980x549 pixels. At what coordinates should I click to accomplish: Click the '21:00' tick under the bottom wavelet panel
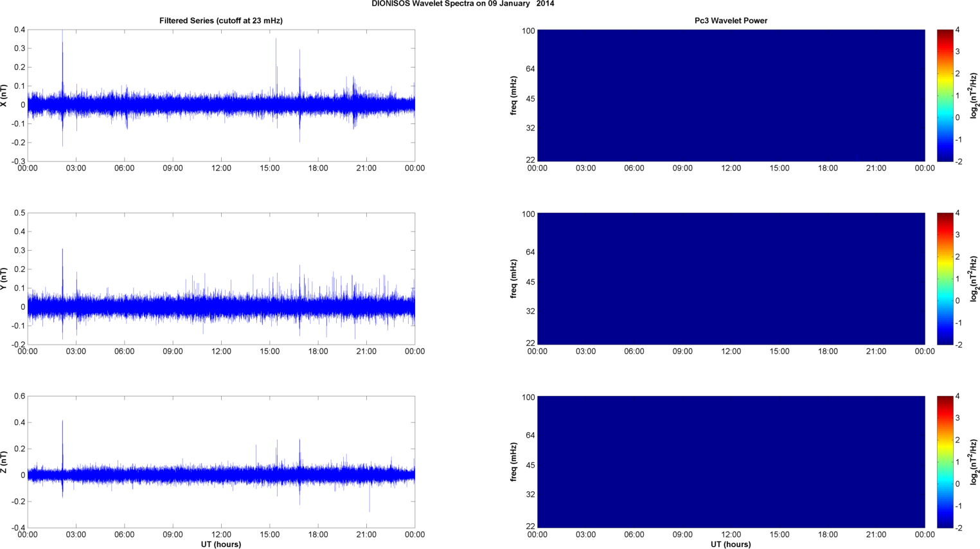(876, 535)
